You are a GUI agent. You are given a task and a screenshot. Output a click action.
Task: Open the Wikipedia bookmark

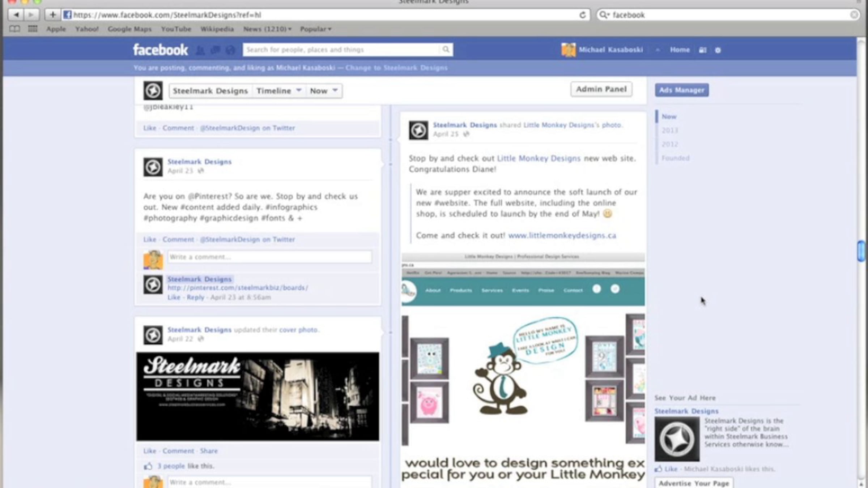217,29
